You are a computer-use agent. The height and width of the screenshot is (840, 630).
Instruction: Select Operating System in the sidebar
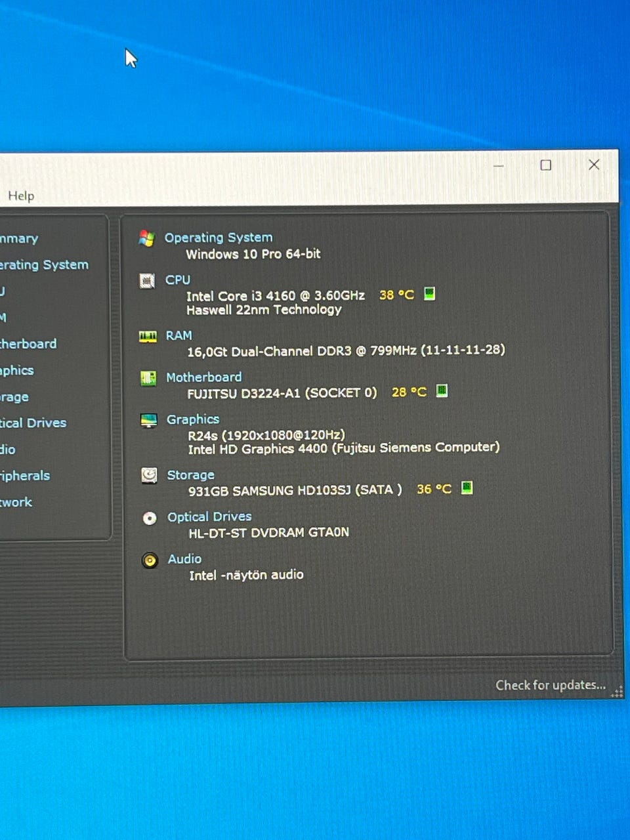pyautogui.click(x=44, y=265)
